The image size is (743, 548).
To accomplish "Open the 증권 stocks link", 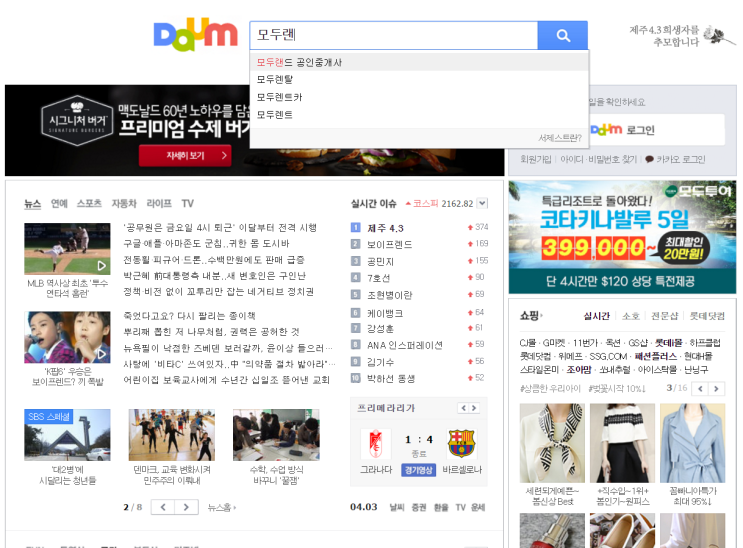I will point(419,507).
